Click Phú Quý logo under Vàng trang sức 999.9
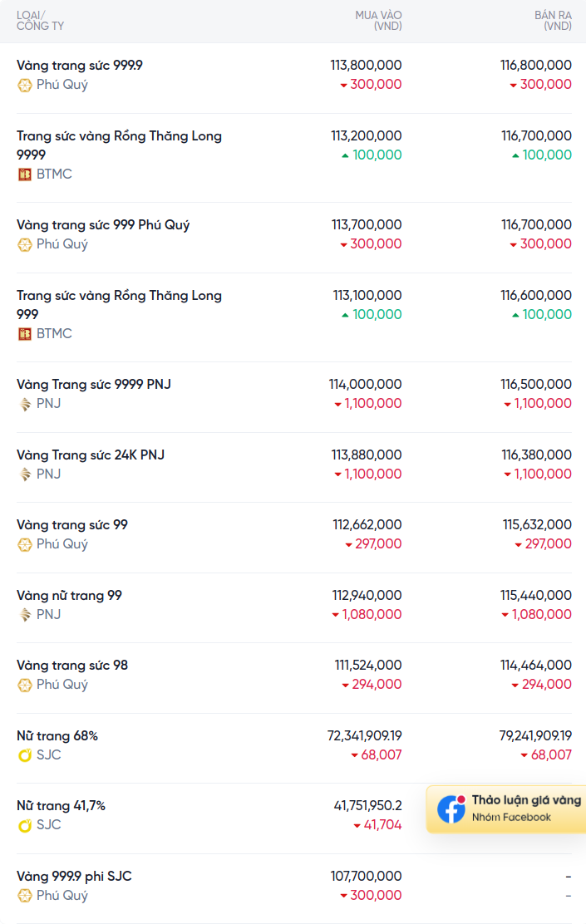The width and height of the screenshot is (586, 924). [25, 85]
